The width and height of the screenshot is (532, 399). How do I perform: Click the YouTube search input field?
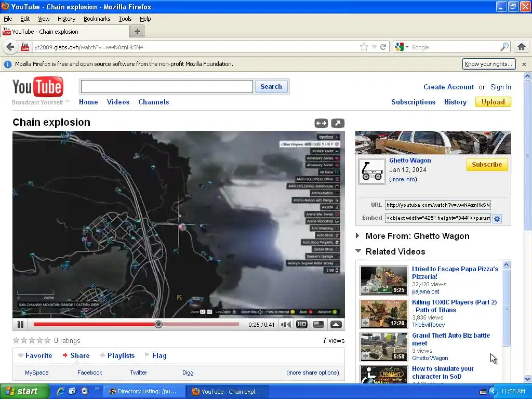(x=167, y=87)
